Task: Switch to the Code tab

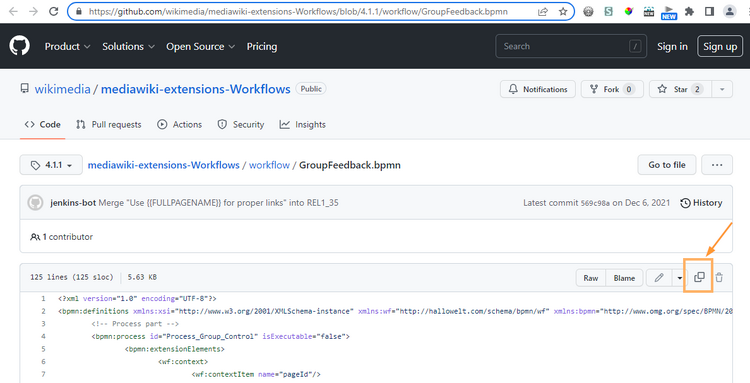Action: pyautogui.click(x=43, y=124)
